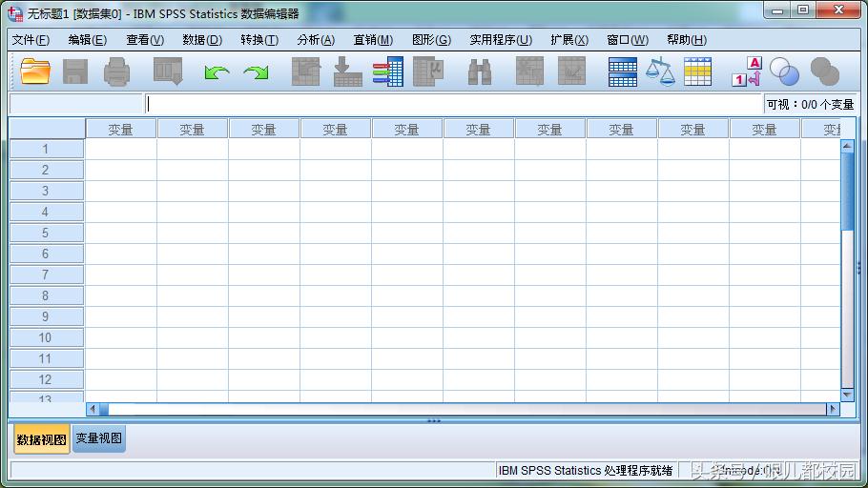This screenshot has width=868, height=488.
Task: Open the 帮助(H) menu
Action: (x=687, y=40)
